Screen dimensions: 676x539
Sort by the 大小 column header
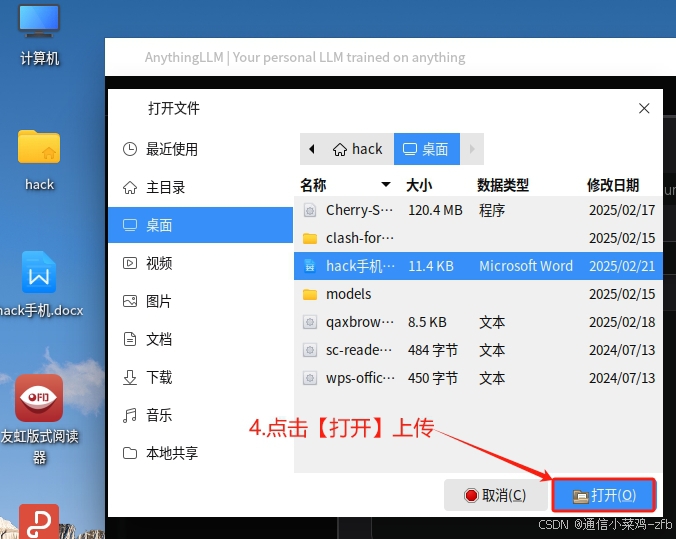[x=419, y=185]
